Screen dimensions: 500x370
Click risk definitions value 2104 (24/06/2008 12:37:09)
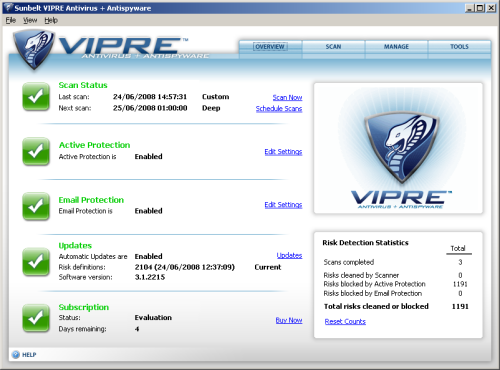pos(185,267)
